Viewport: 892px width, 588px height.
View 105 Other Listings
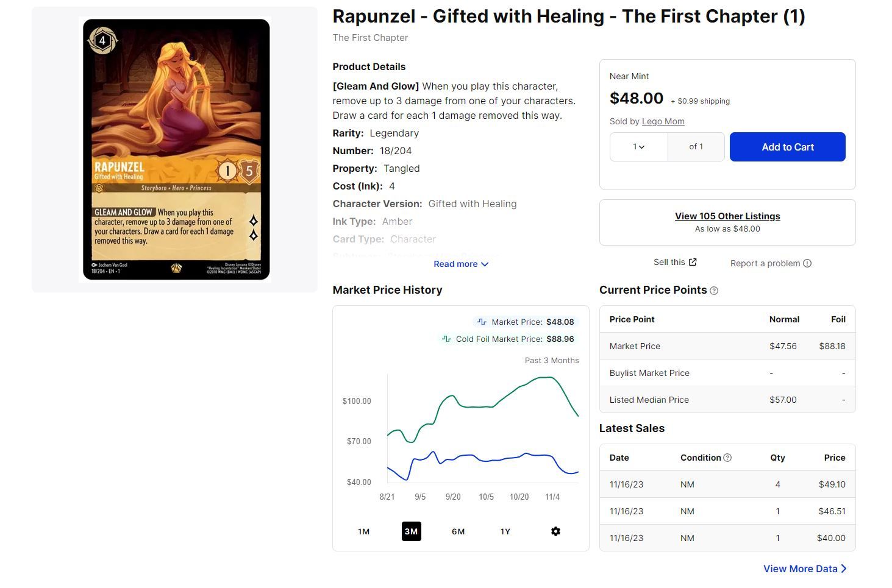727,216
